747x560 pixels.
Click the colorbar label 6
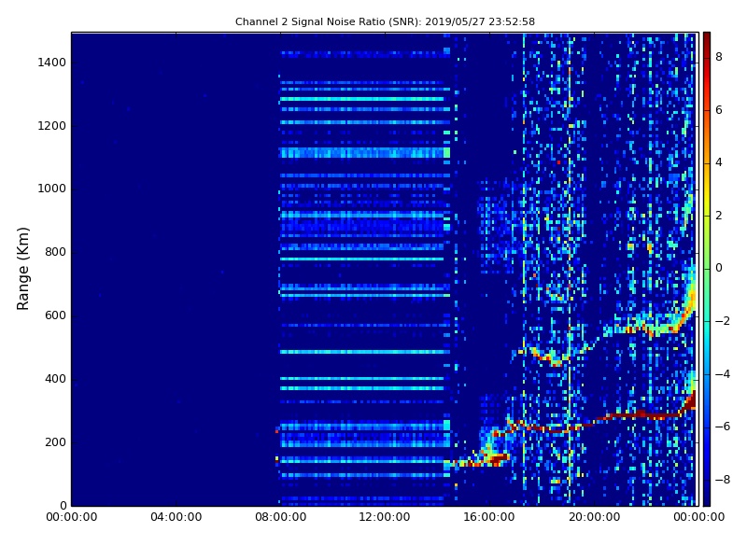(719, 110)
